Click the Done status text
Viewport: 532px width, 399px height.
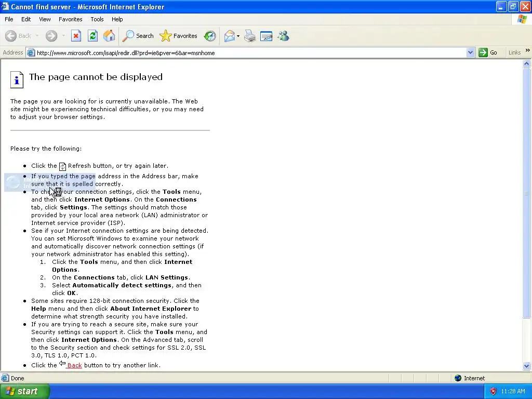(x=17, y=378)
